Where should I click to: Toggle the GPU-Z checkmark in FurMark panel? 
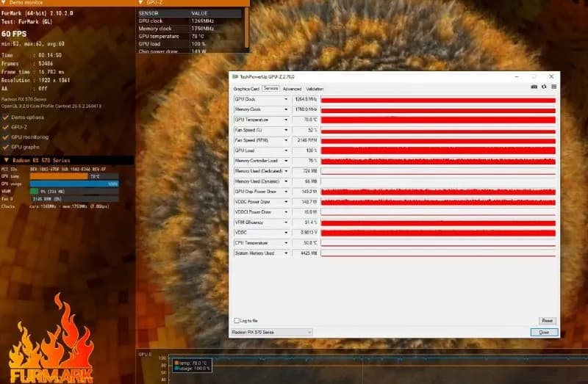(x=6, y=127)
